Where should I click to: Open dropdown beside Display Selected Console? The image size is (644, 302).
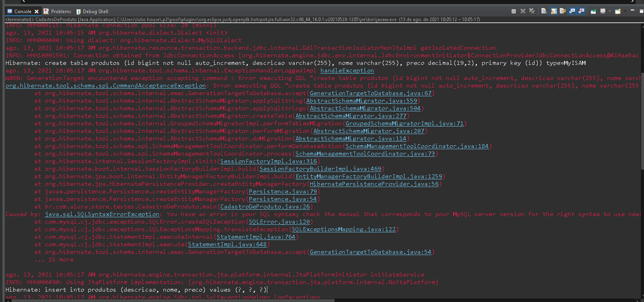[610, 11]
